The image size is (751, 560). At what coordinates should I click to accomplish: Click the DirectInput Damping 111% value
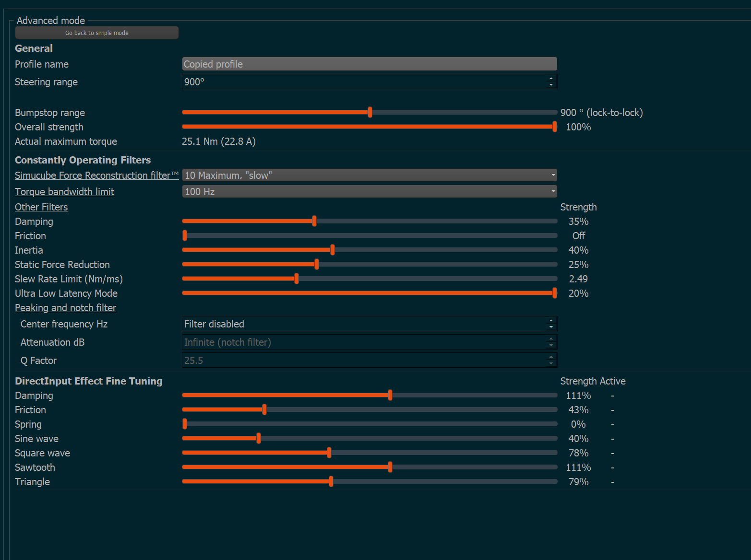pyautogui.click(x=578, y=396)
